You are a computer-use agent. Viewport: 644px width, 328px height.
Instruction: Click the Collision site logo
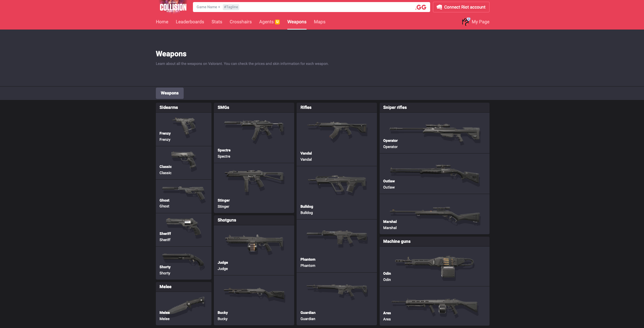pos(173,7)
